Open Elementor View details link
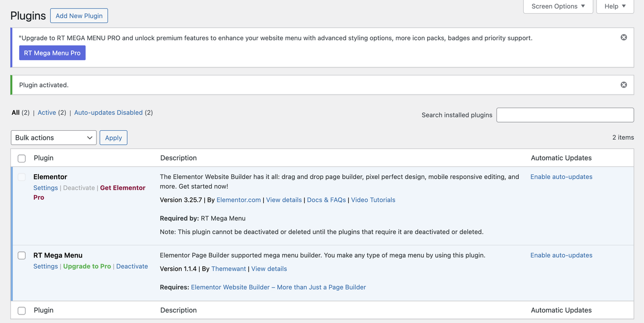644x323 pixels. pos(284,200)
